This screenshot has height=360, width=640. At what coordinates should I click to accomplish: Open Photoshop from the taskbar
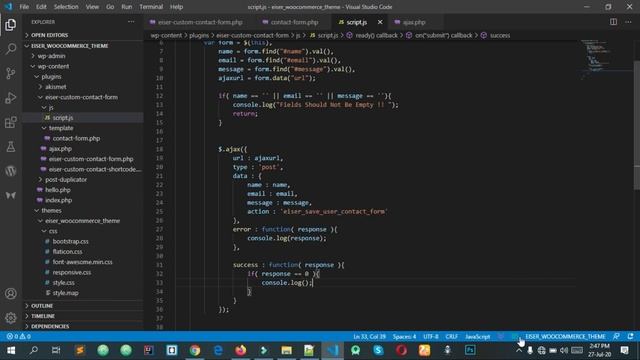click(x=470, y=350)
